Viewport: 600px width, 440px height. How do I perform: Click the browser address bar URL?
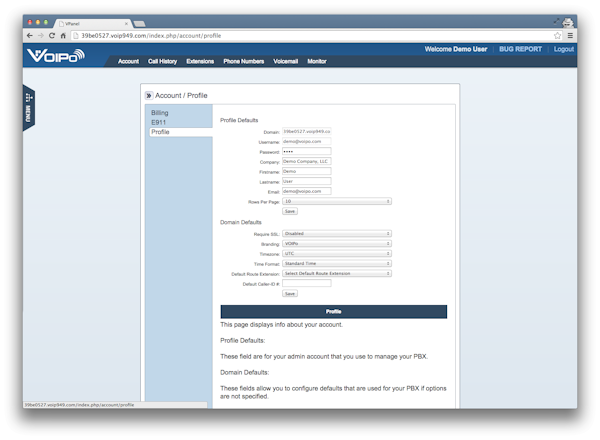click(x=151, y=36)
